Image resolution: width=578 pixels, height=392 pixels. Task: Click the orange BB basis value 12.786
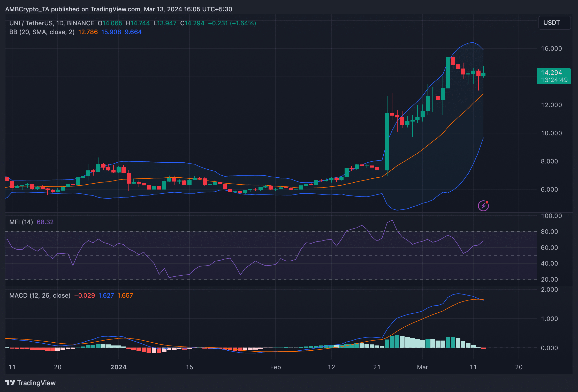click(88, 32)
